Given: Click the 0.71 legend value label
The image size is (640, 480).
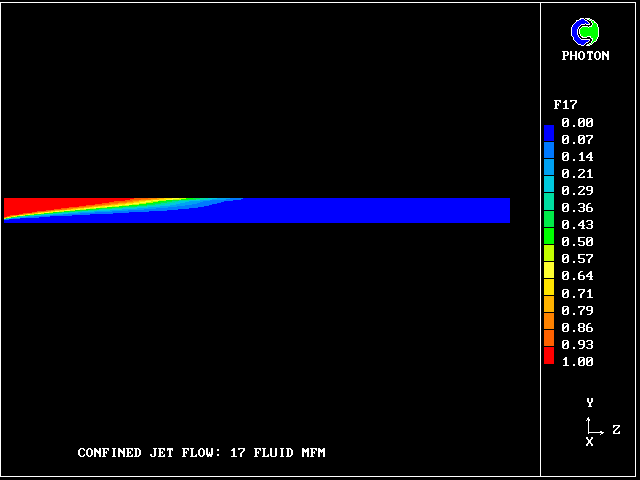Looking at the screenshot, I should (x=577, y=294).
